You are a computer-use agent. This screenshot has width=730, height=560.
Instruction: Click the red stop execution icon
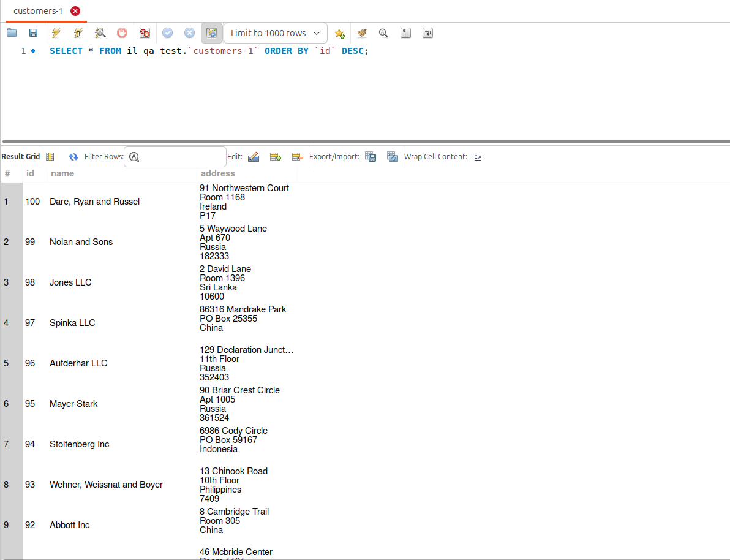tap(122, 33)
